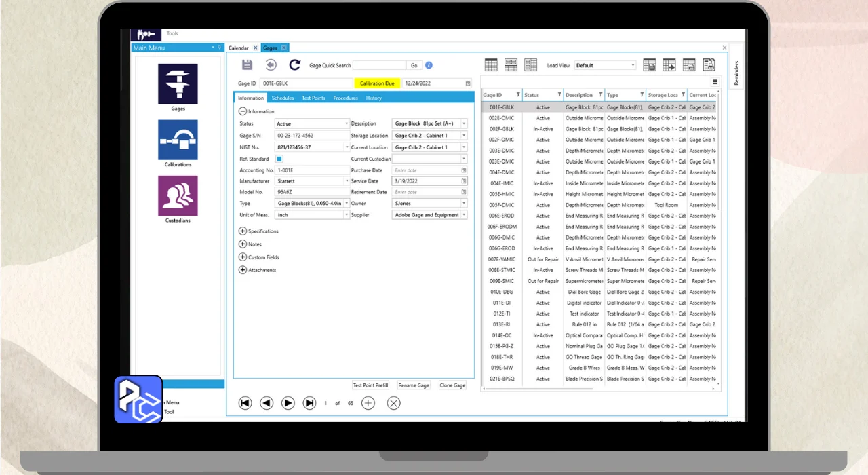Select the third grid view layout icon

(x=531, y=65)
